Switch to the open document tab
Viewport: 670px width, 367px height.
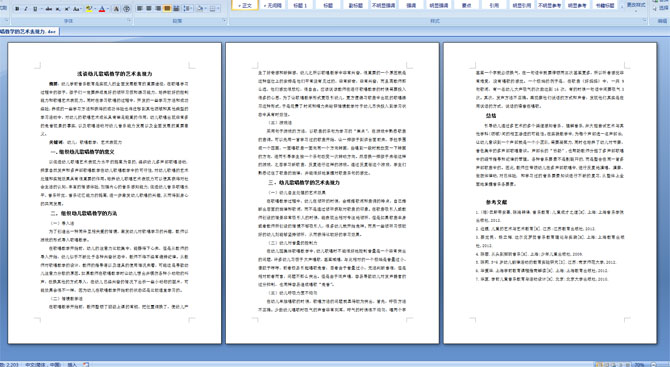pos(29,32)
